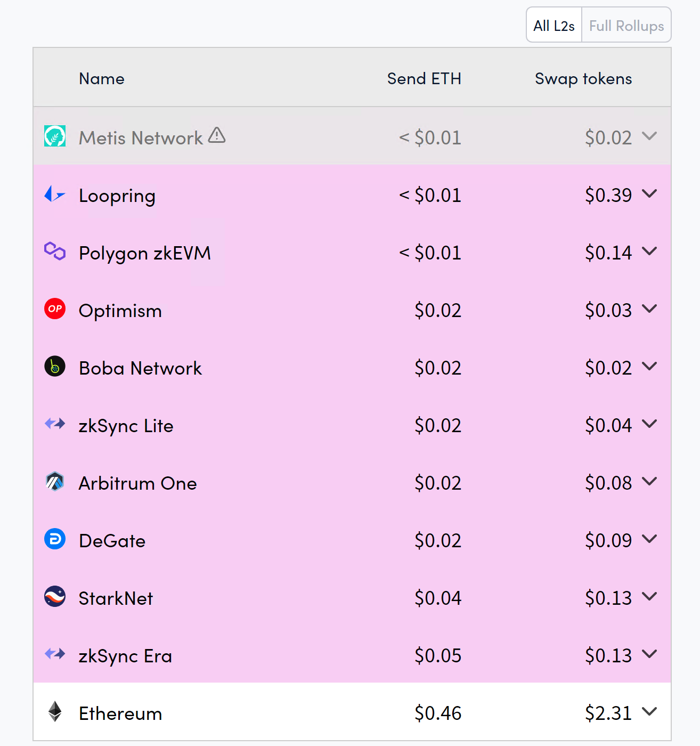Click the Boba Network logo icon
Screen dimensions: 700x746
pos(55,367)
